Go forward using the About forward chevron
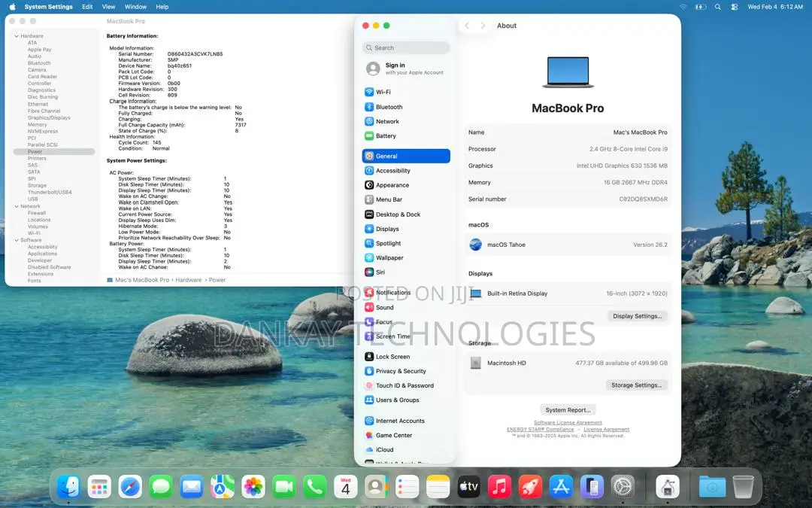The height and width of the screenshot is (508, 812). (483, 26)
